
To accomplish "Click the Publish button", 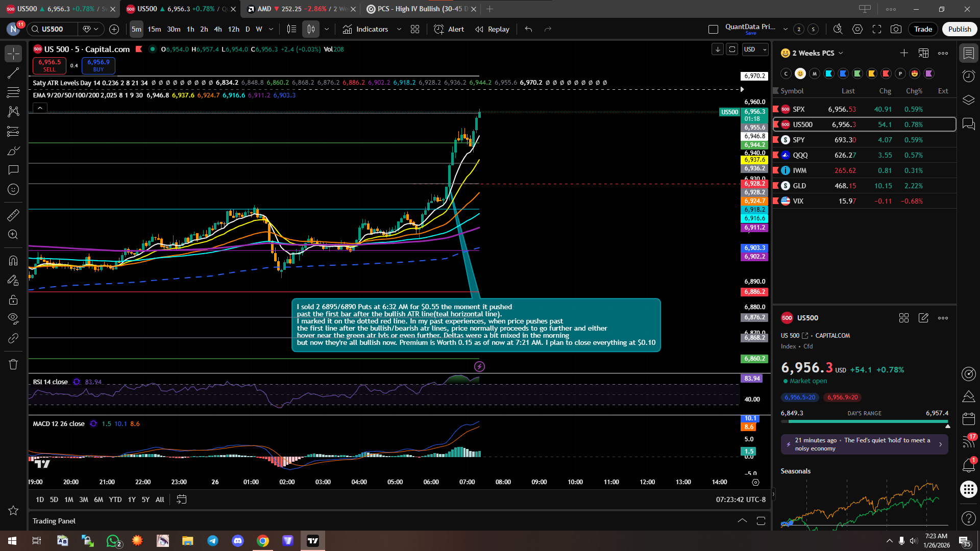I will 959,29.
